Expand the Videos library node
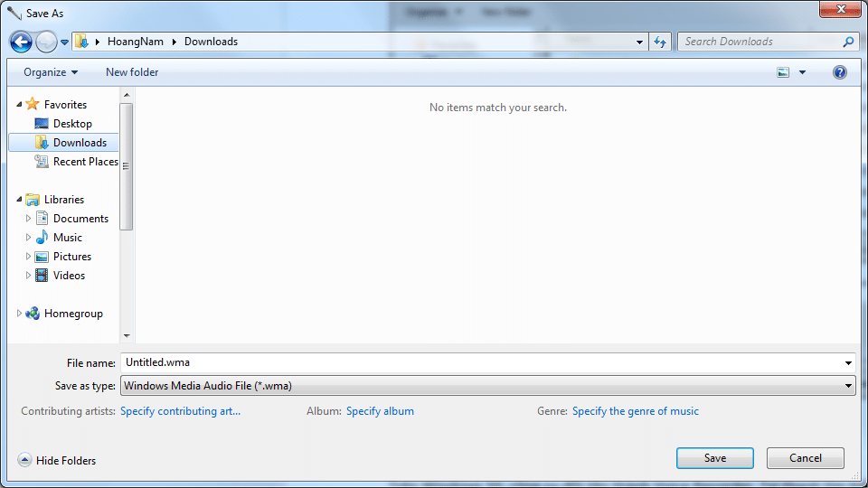Viewport: 868px width, 488px height. point(29,276)
